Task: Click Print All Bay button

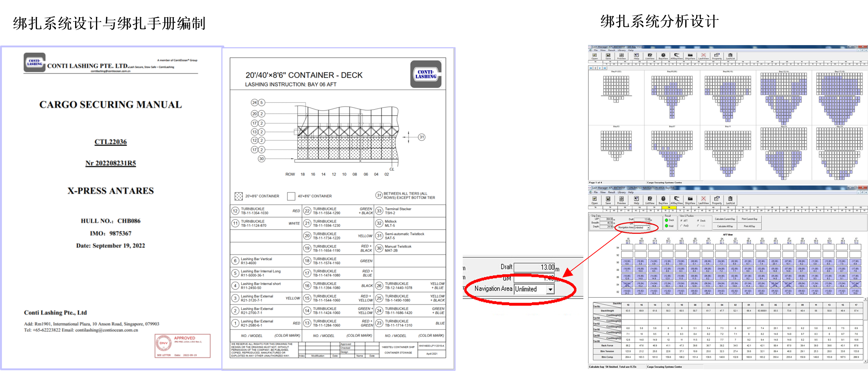Action: pyautogui.click(x=750, y=226)
